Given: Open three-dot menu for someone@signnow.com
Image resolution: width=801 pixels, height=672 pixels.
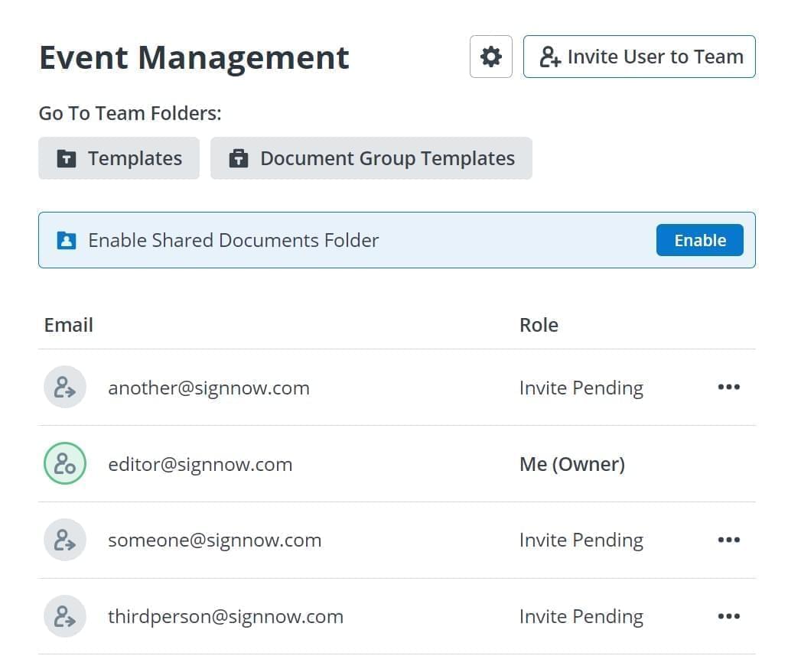Looking at the screenshot, I should (x=728, y=541).
